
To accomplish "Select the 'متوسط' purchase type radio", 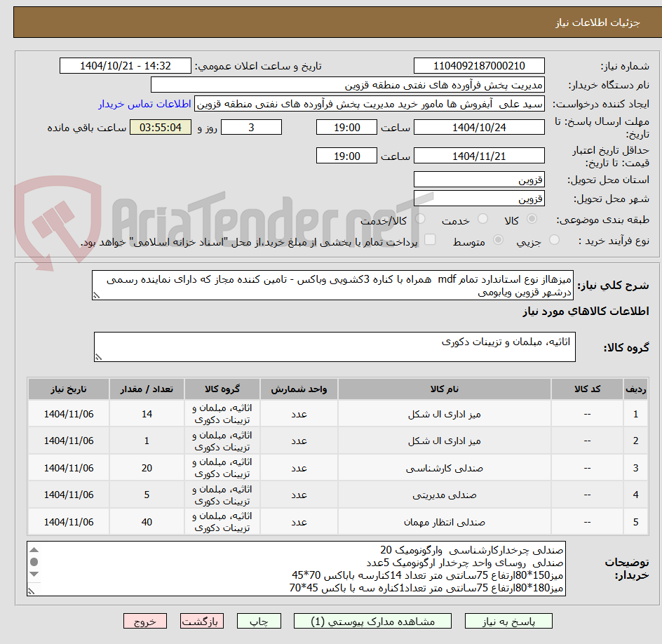I will tap(498, 240).
